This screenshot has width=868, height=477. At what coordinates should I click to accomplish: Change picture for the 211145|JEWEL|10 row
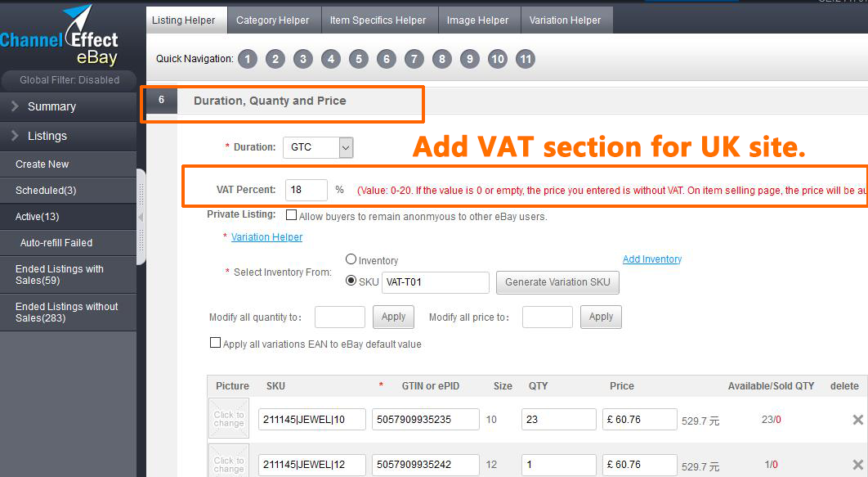coord(229,419)
